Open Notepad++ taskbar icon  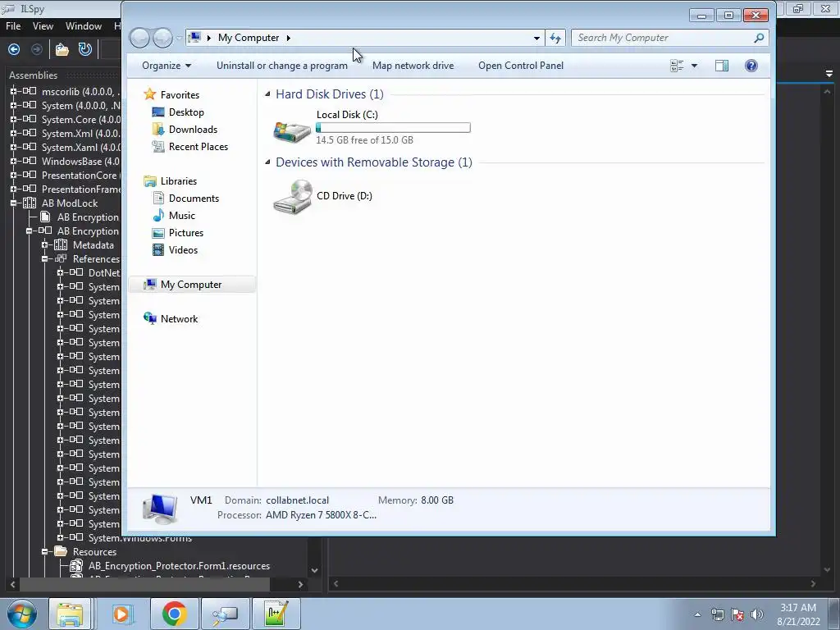click(276, 614)
